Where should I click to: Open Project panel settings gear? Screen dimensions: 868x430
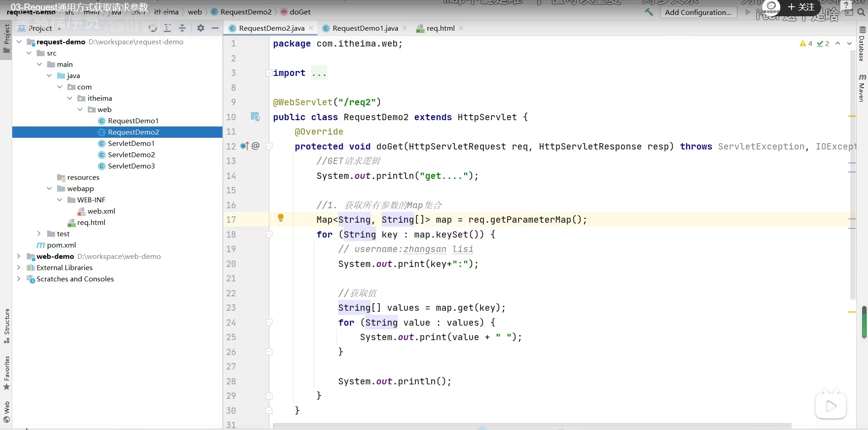click(x=201, y=28)
